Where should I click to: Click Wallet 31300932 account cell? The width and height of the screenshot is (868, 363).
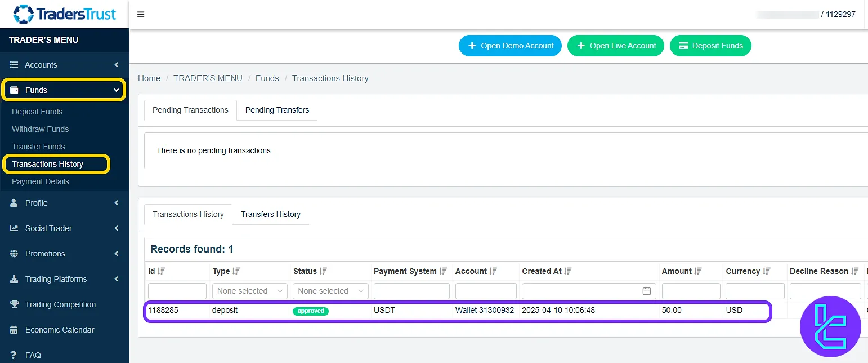point(485,310)
